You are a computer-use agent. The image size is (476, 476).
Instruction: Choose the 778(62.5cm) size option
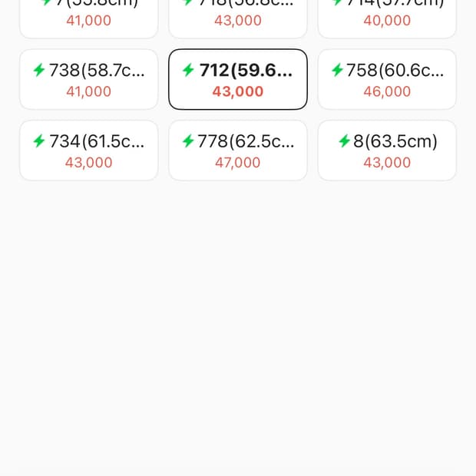(x=238, y=150)
